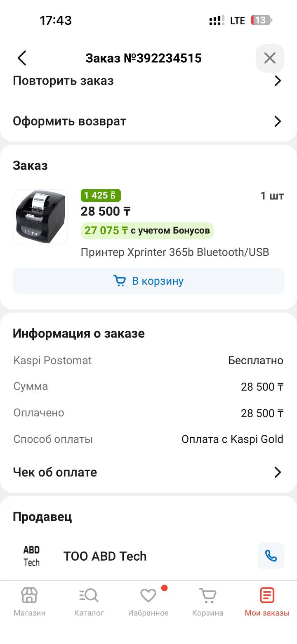Screen dimensions: 297x644
Task: Tap the cart icon inside В корзину
Action: coord(120,281)
